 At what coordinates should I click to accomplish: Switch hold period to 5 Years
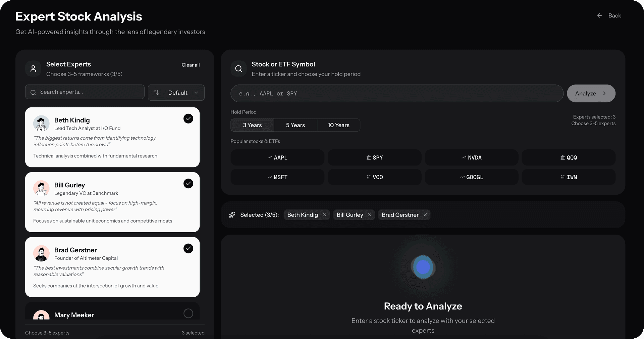coord(295,125)
